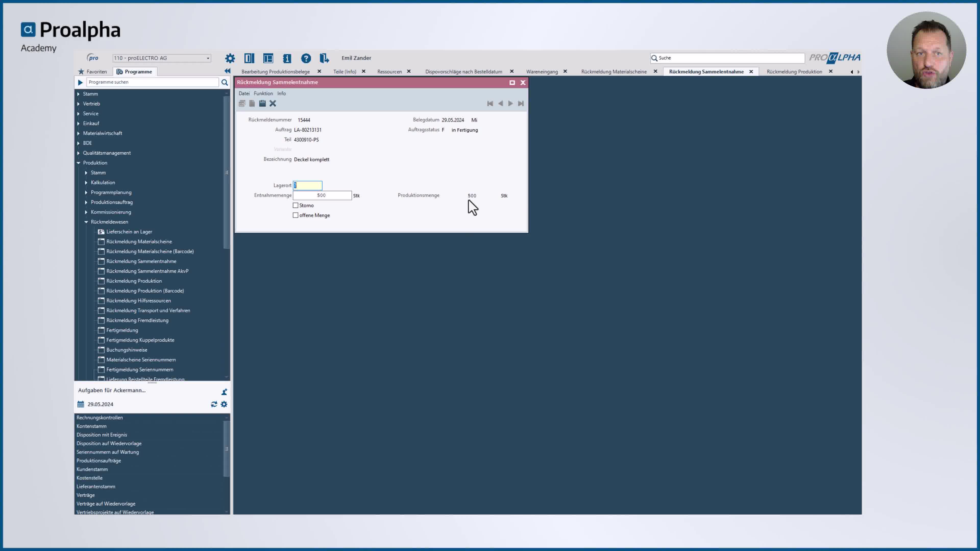Viewport: 980px width, 551px height.
Task: Open Rückmeldung Hilfsressourcen in tree
Action: 139,300
